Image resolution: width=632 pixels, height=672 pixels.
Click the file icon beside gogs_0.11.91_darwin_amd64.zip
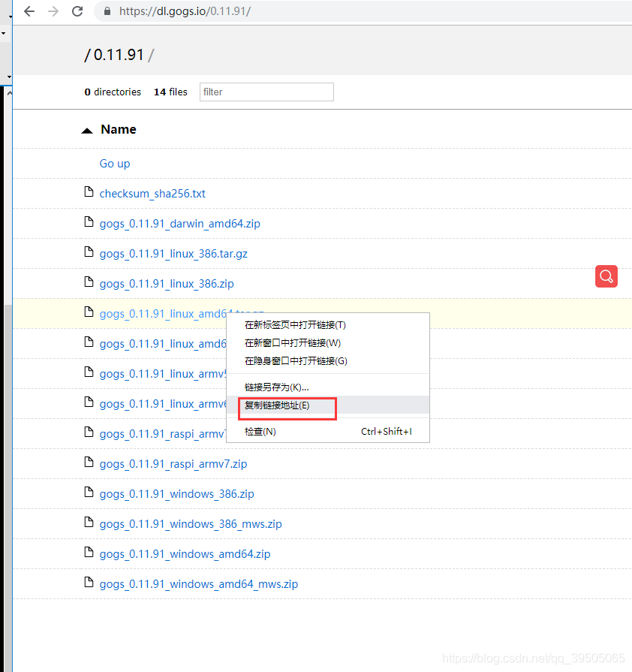(x=89, y=222)
